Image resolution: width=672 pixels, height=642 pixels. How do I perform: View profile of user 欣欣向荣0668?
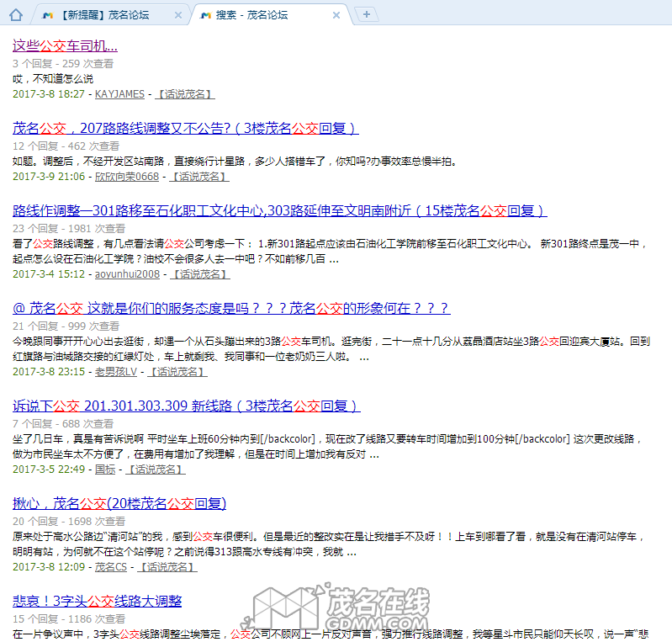point(127,176)
